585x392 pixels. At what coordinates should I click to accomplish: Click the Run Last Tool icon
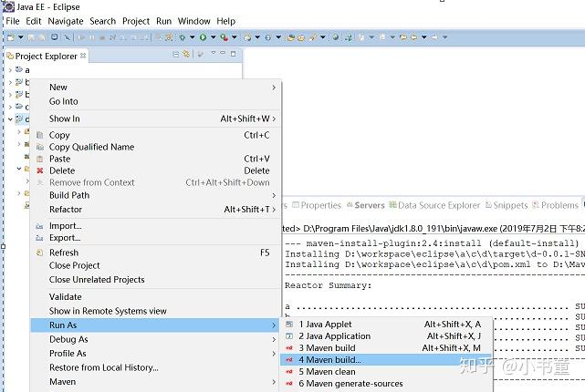pyautogui.click(x=224, y=37)
